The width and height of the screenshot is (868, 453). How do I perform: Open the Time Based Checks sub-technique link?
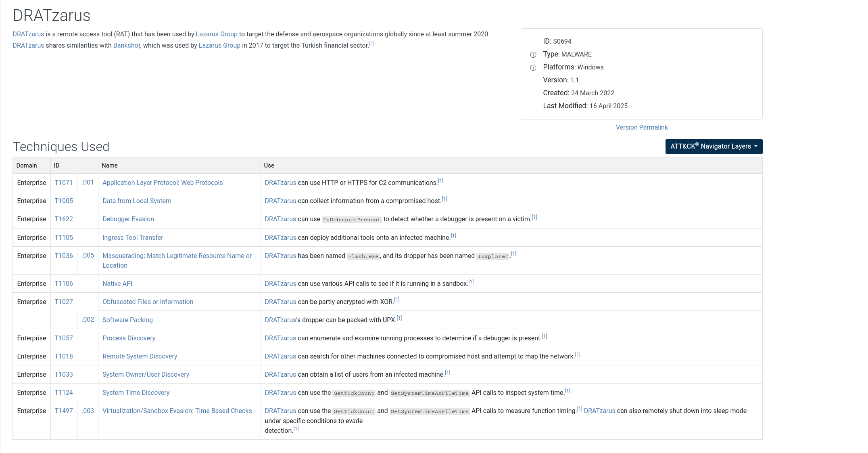(x=223, y=411)
